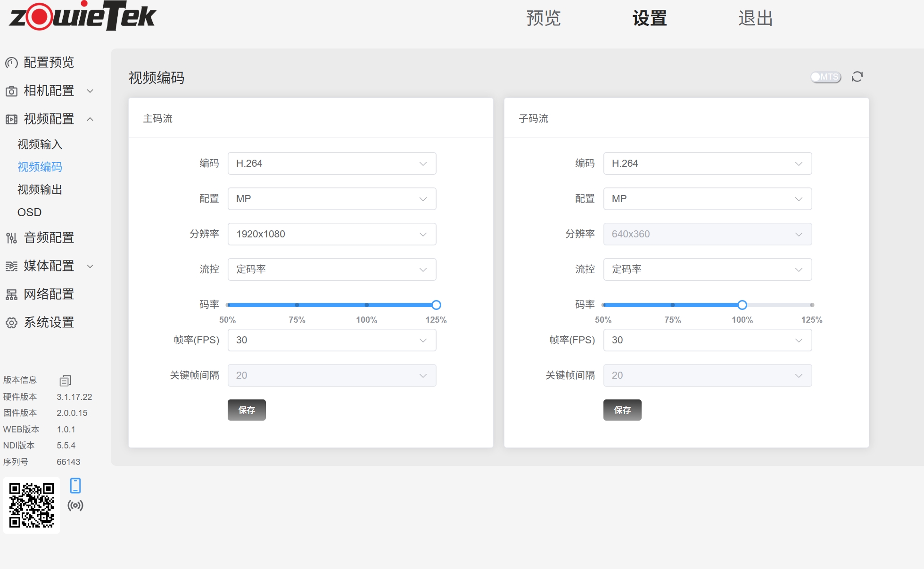Open 配置预览 via its gauge icon

[x=11, y=63]
